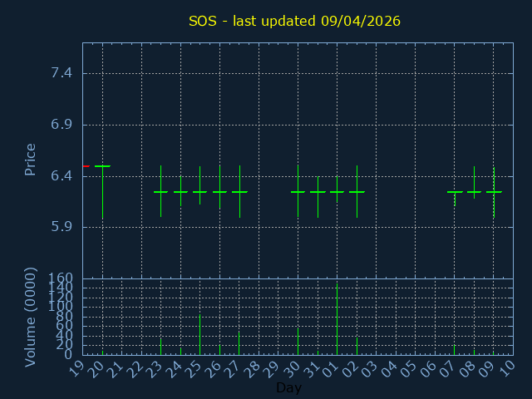Click the candlestick for day 23
532x399 pixels.
coord(160,192)
